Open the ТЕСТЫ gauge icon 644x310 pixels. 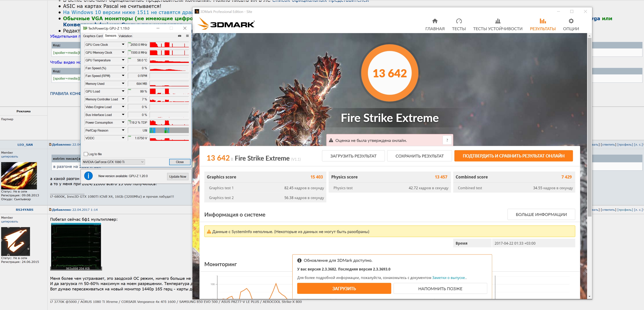pyautogui.click(x=459, y=21)
